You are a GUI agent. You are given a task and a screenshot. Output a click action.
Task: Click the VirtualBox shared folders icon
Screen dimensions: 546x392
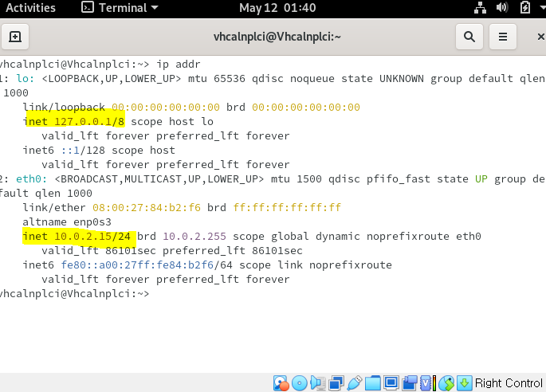point(372,383)
